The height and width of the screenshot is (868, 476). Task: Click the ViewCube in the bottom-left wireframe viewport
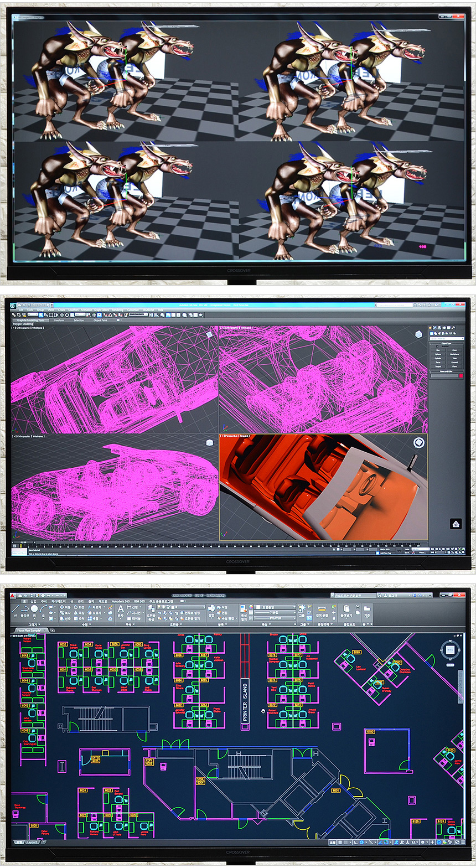coord(210,442)
